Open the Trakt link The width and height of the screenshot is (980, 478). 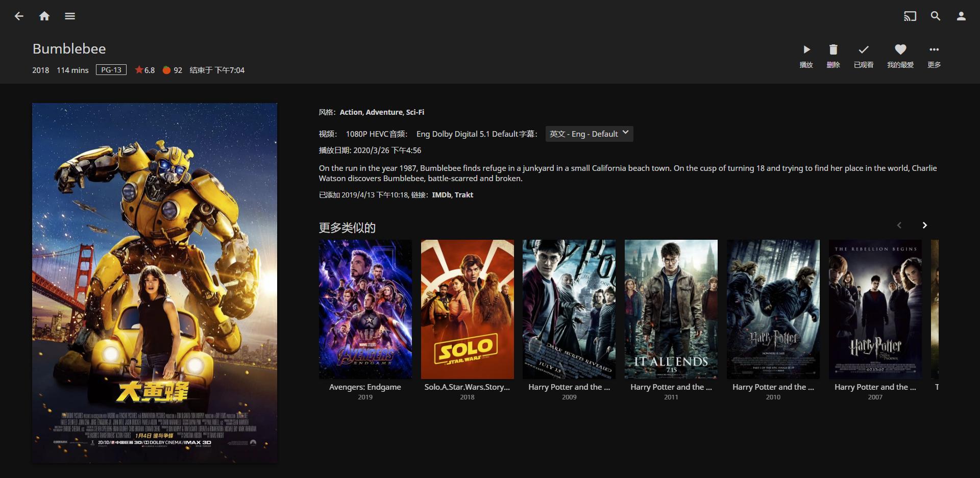(x=464, y=195)
